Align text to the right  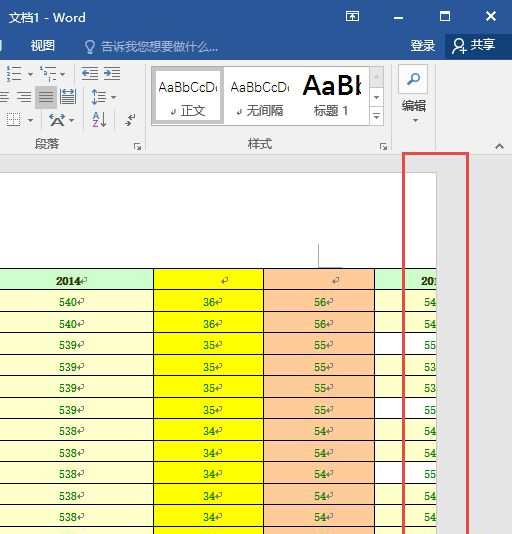click(x=24, y=97)
